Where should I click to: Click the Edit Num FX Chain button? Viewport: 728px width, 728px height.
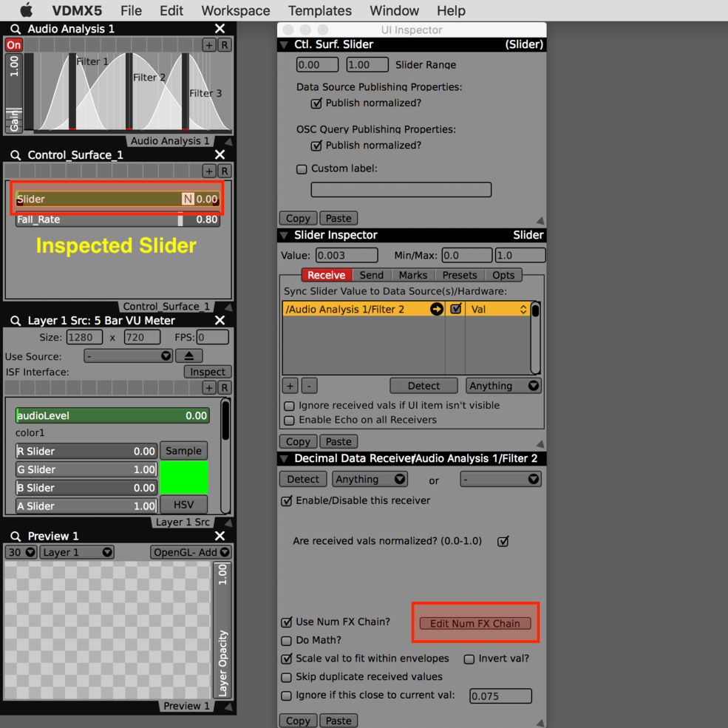[475, 623]
